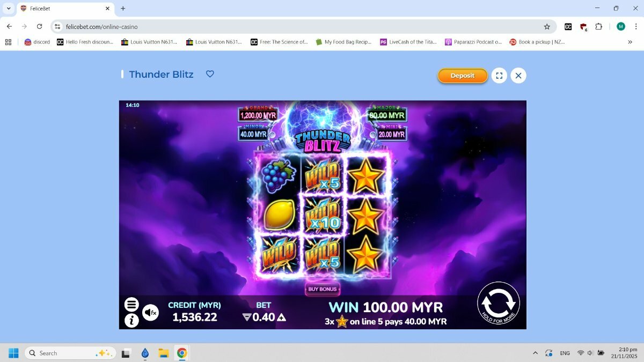Add Thunder Blitz to favourites
This screenshot has width=644, height=362.
[x=210, y=74]
